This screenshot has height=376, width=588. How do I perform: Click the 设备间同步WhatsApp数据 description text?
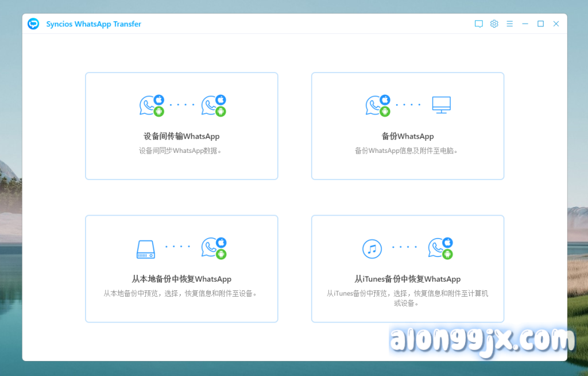click(x=180, y=151)
